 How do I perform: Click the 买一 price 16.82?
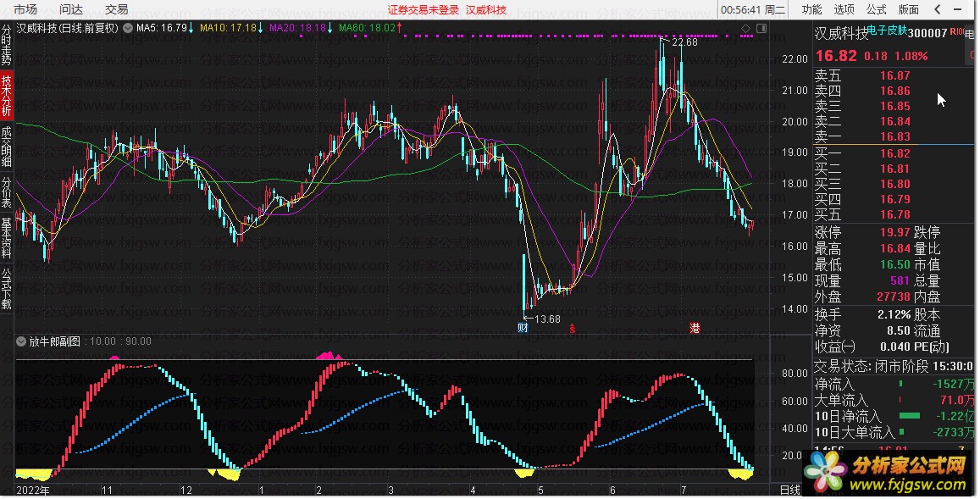(x=895, y=154)
